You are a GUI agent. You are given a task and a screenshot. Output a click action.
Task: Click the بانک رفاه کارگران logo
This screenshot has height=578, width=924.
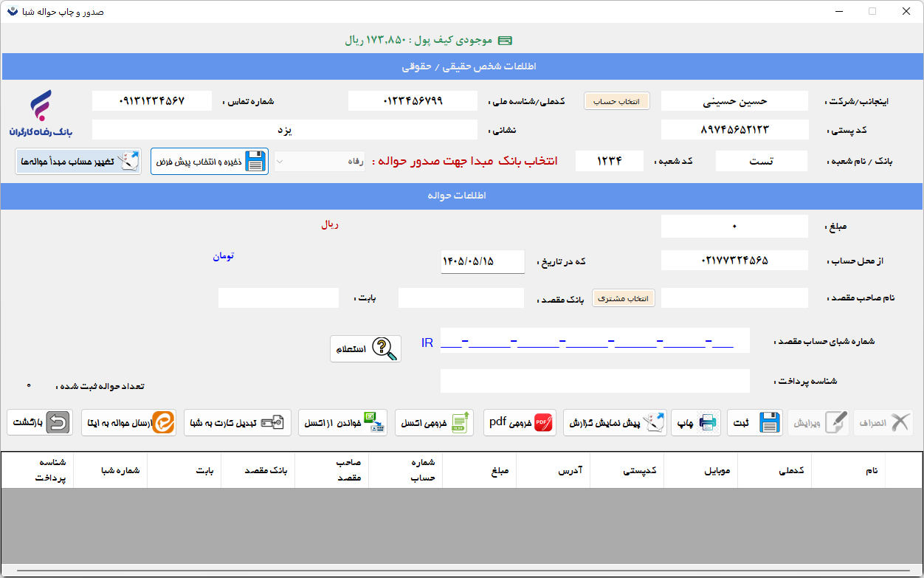pos(41,112)
